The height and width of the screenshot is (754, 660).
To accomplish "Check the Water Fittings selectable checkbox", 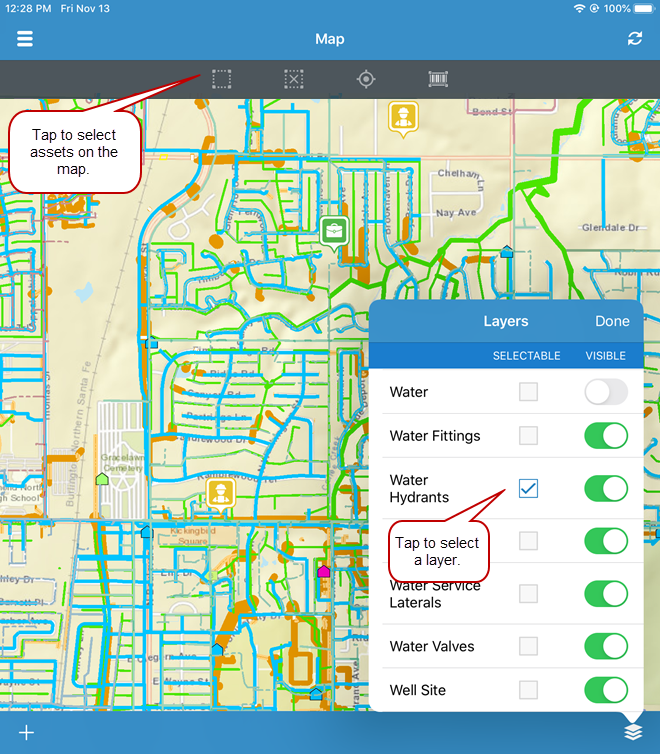I will coord(528,436).
